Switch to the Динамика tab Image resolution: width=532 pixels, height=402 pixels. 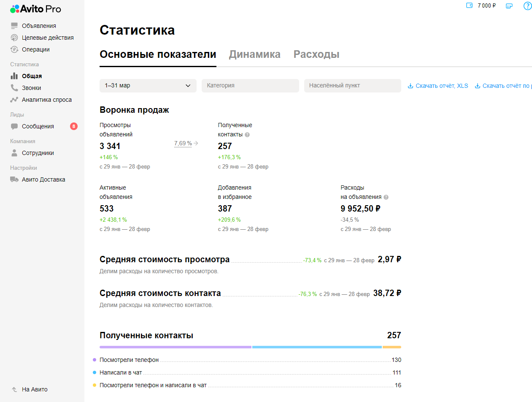click(254, 54)
